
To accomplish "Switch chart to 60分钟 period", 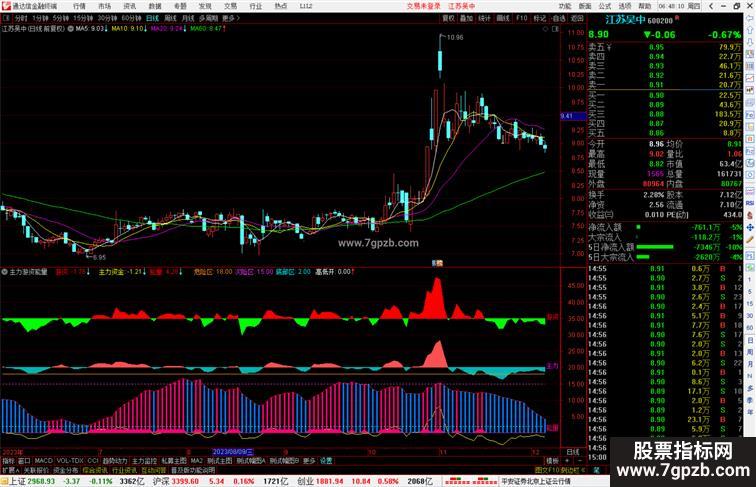I will (x=131, y=18).
